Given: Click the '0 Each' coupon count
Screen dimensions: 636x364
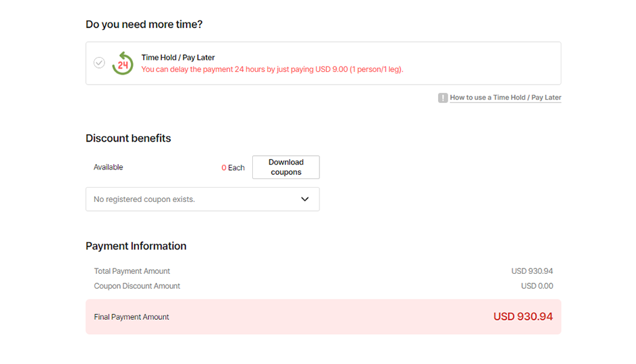Looking at the screenshot, I should point(233,167).
